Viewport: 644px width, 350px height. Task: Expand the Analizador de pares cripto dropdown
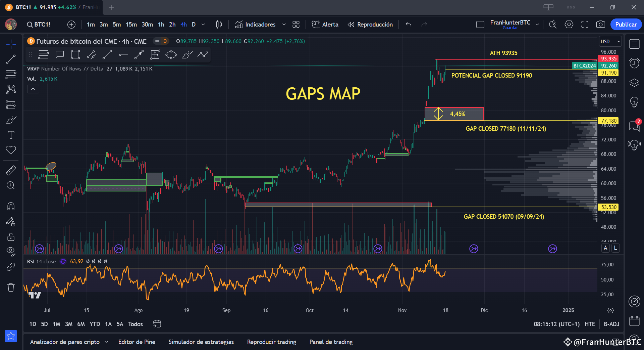pos(106,342)
